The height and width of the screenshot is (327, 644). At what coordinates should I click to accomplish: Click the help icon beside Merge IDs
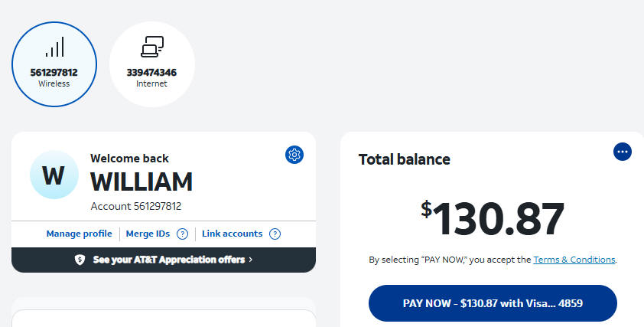pyautogui.click(x=182, y=234)
